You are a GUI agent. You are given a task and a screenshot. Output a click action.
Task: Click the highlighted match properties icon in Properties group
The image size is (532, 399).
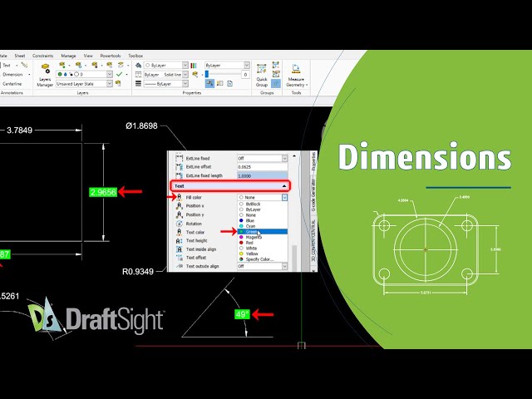(209, 83)
